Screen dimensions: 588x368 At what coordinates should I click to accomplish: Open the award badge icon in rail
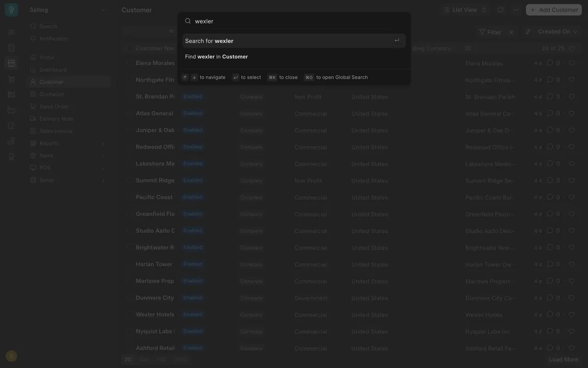pyautogui.click(x=11, y=156)
